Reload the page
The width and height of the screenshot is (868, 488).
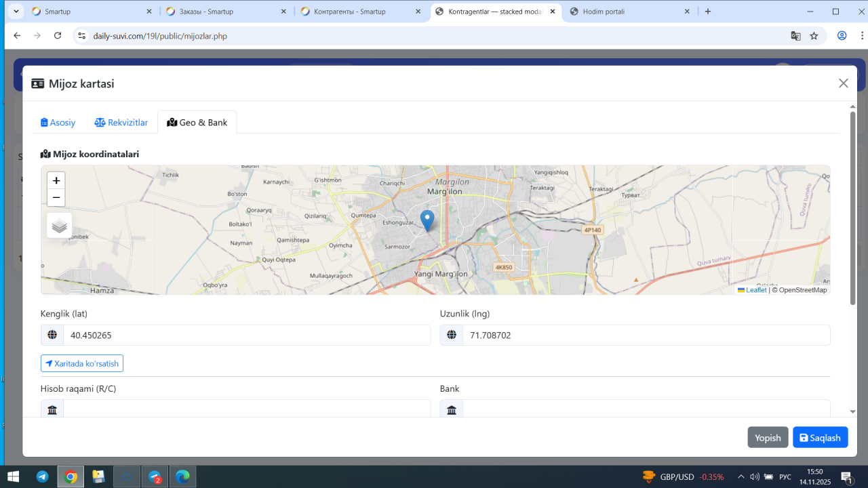click(x=58, y=36)
